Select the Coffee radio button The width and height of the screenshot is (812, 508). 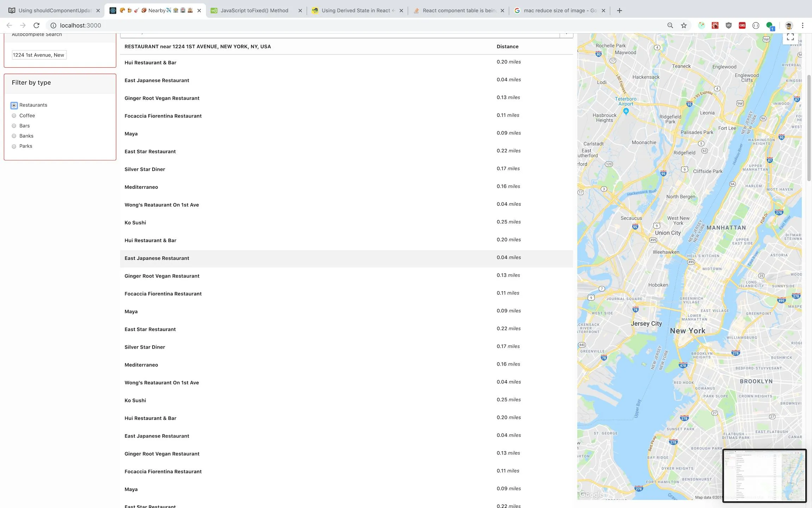tap(14, 116)
